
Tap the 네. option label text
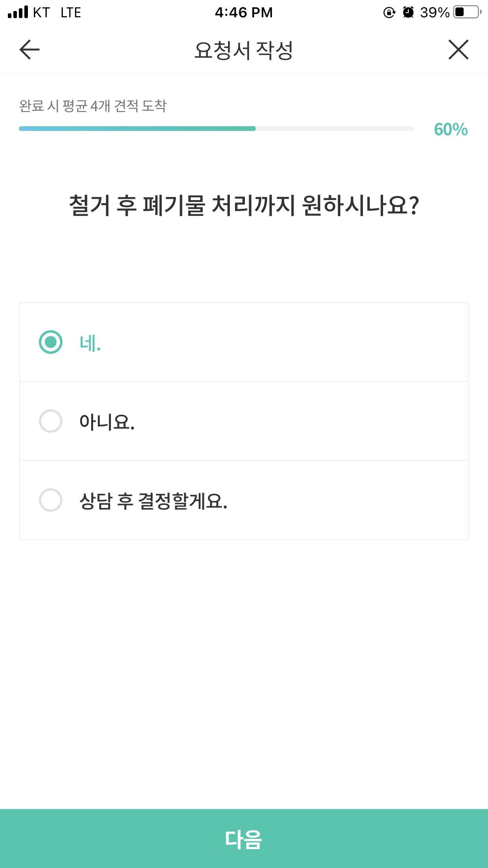(x=90, y=343)
